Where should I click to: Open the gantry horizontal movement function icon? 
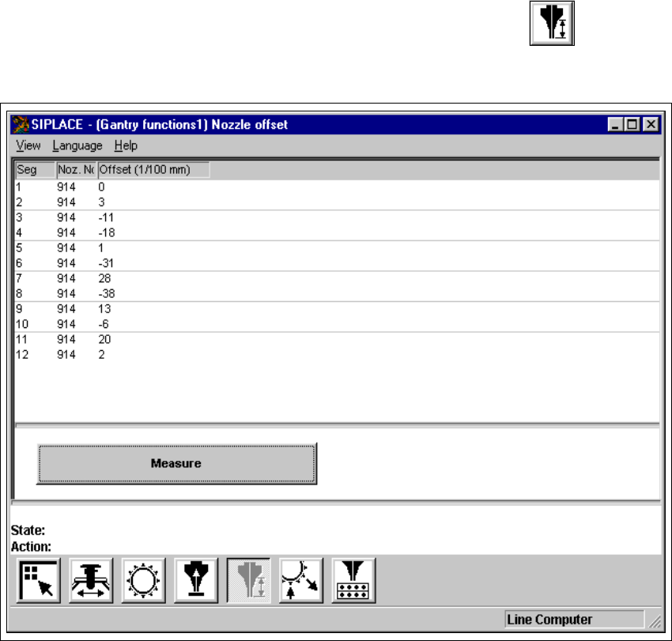pos(91,581)
